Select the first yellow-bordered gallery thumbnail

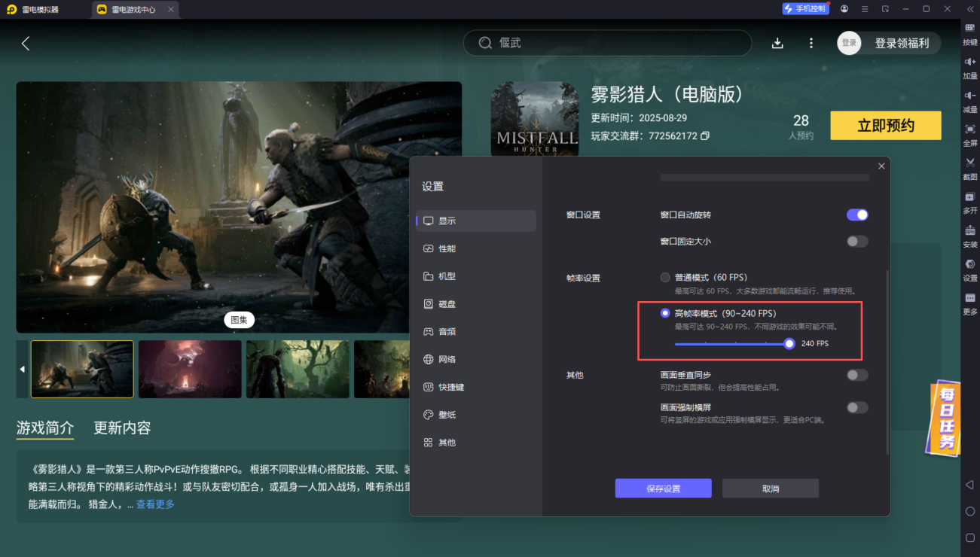pos(82,369)
